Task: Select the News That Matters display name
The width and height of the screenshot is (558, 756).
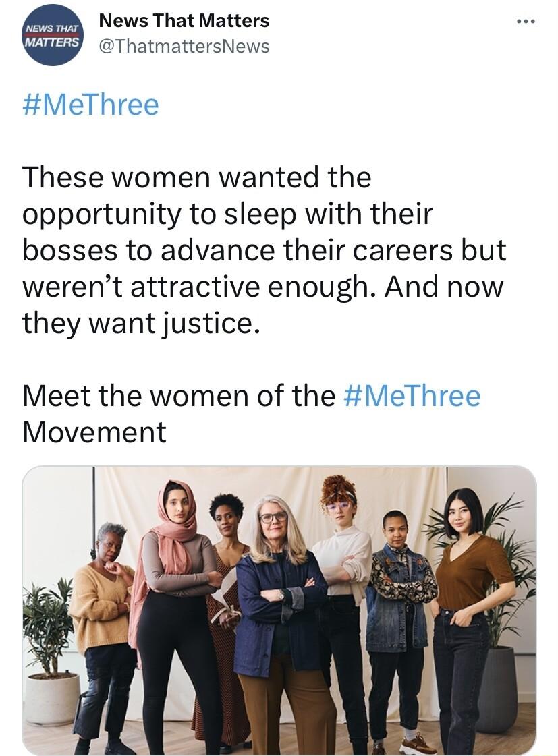Action: 184,20
